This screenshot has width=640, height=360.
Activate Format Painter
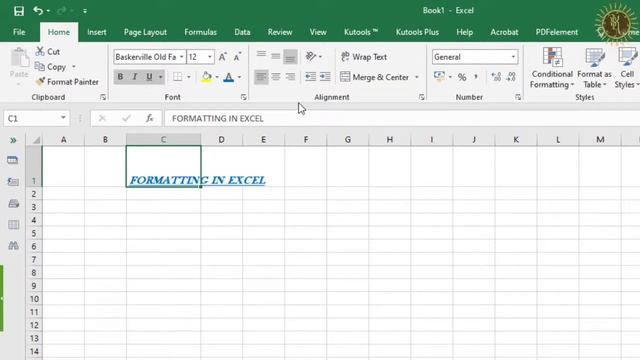click(67, 82)
